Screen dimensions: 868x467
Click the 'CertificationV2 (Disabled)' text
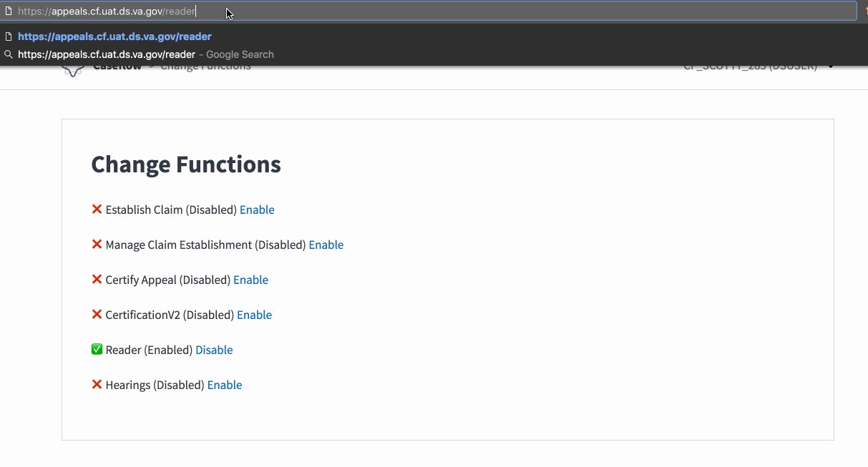170,315
